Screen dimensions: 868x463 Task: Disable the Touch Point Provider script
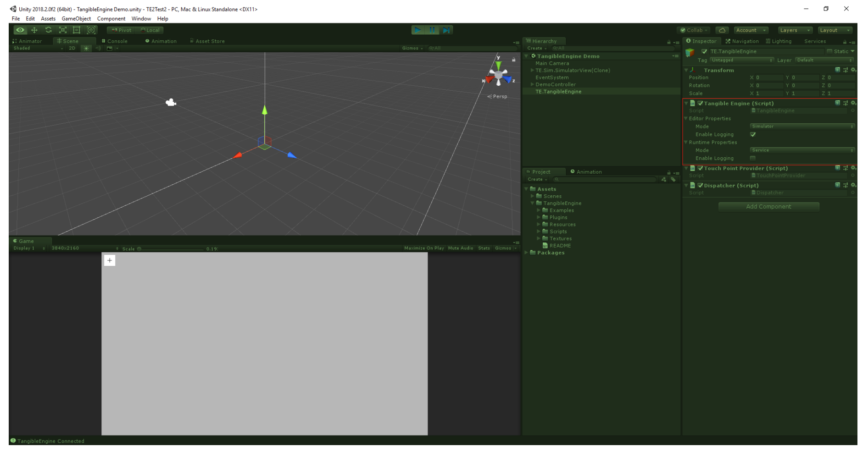point(701,168)
